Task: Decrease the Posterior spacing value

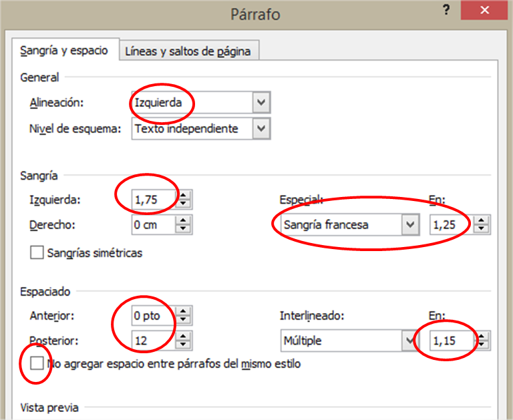Action: tap(185, 345)
